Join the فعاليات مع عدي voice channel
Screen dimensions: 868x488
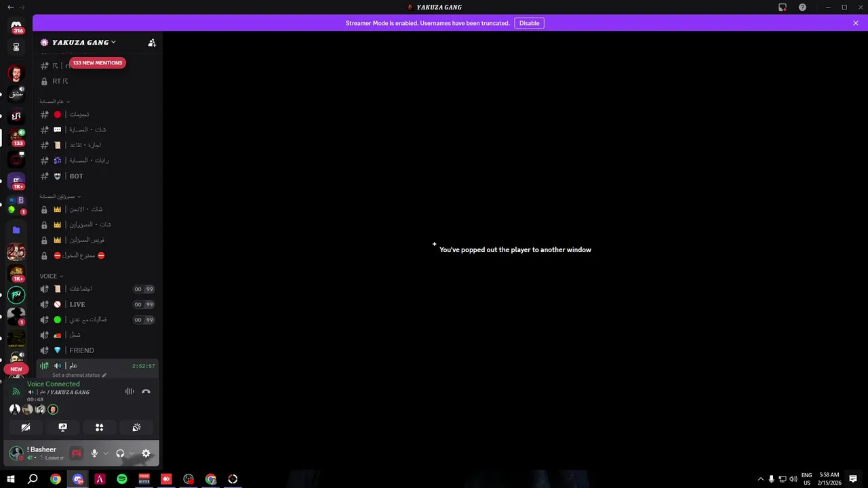[x=98, y=320]
